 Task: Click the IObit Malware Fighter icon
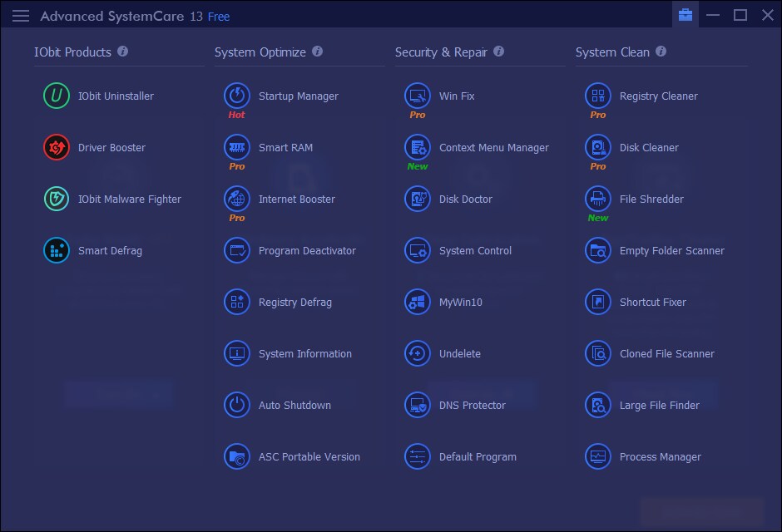coord(57,199)
